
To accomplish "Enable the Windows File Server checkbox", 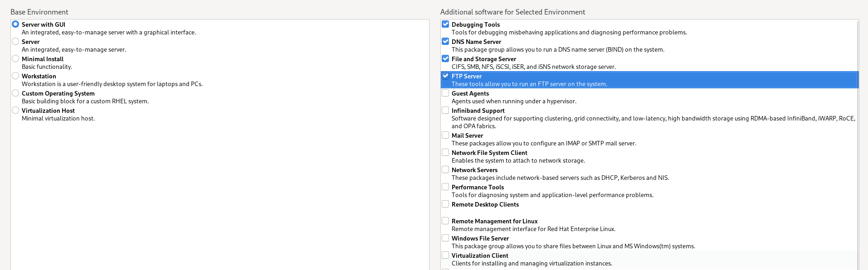I will (x=445, y=238).
